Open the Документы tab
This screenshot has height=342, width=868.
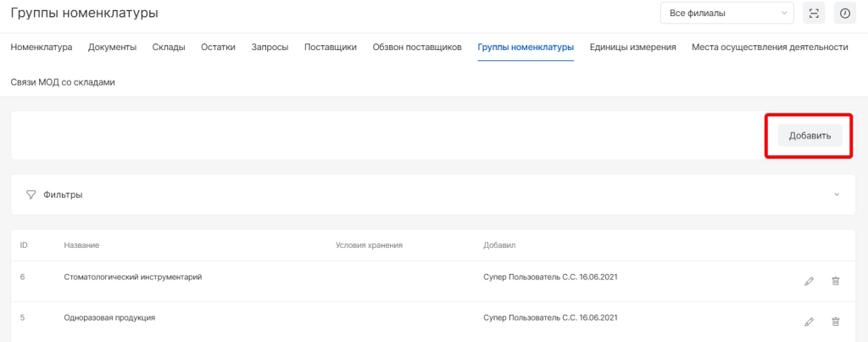click(x=112, y=48)
